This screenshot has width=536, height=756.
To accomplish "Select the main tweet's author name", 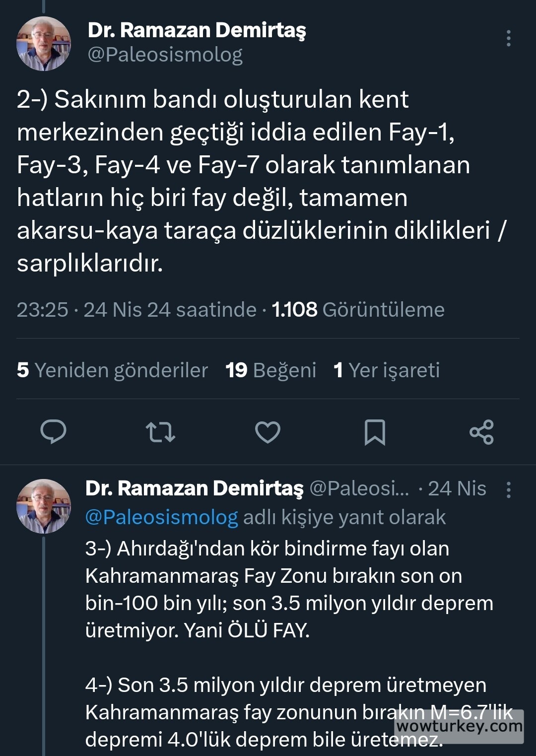I will pos(198,31).
